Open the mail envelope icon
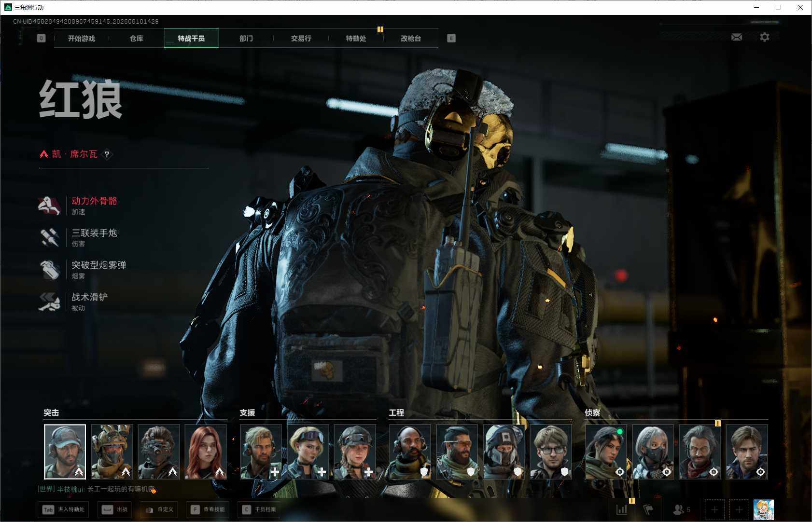 coord(737,37)
